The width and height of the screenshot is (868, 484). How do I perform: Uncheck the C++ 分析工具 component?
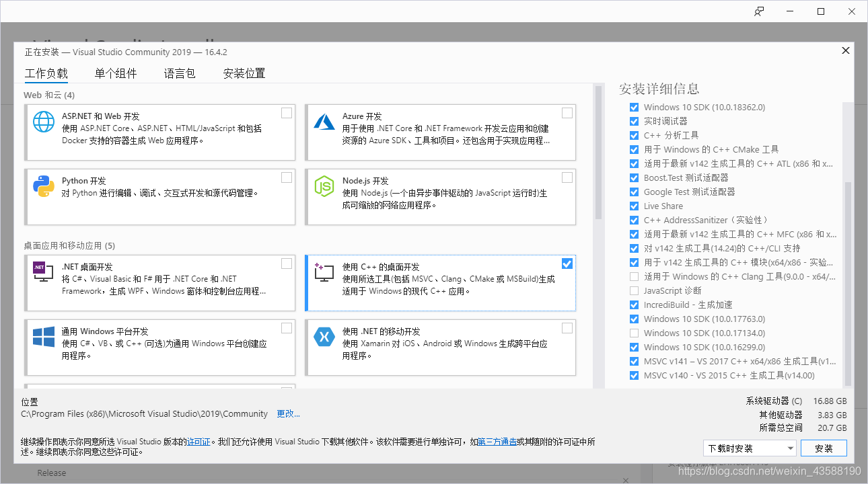pos(634,136)
